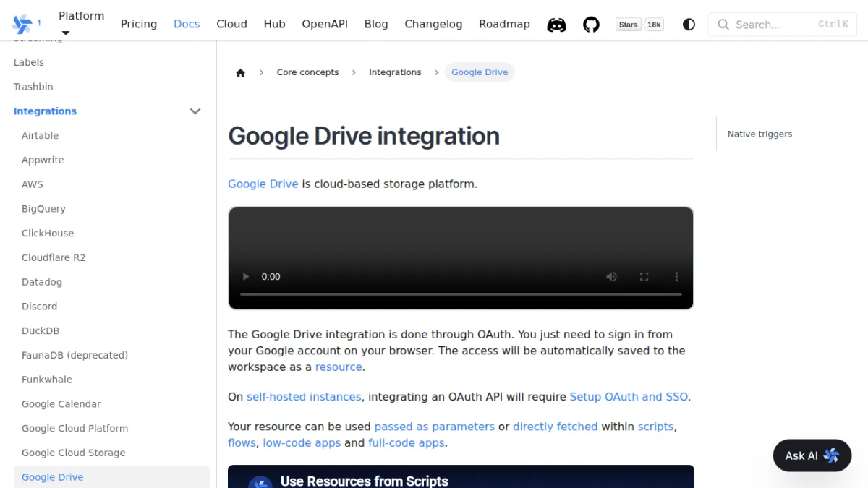868x488 pixels.
Task: Toggle dark/light theme mode
Action: point(689,25)
